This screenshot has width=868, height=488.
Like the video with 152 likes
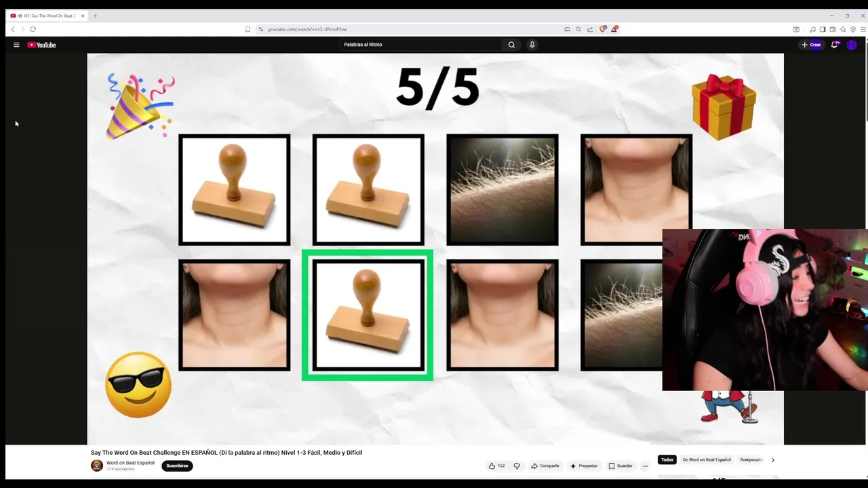[x=496, y=466]
